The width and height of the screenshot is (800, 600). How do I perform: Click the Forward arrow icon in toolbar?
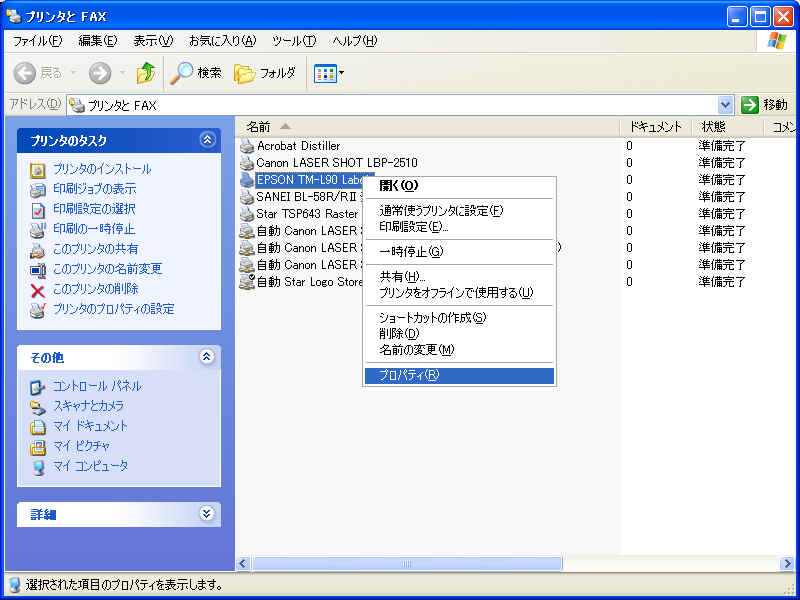click(x=99, y=73)
